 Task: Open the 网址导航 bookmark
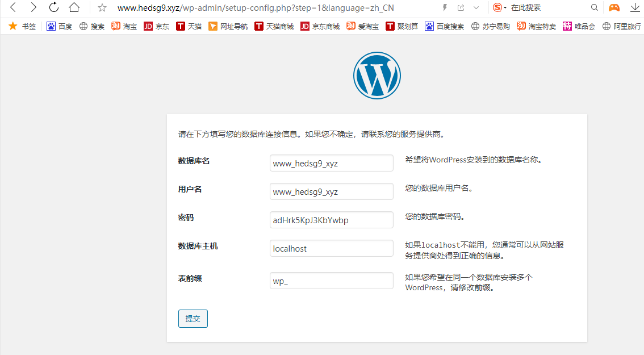228,26
